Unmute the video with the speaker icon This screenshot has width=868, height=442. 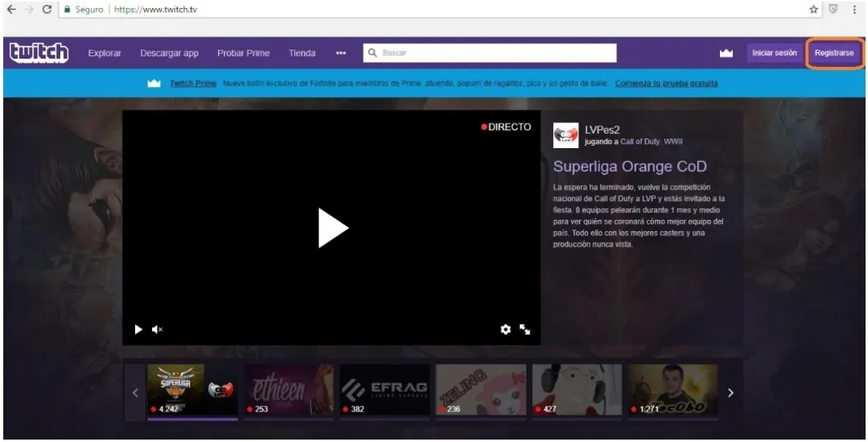coord(157,330)
